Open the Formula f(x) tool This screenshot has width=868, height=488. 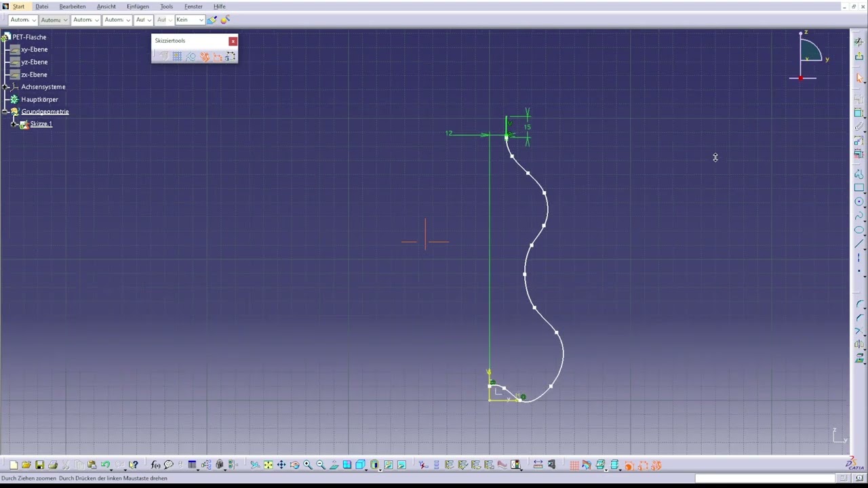[155, 465]
